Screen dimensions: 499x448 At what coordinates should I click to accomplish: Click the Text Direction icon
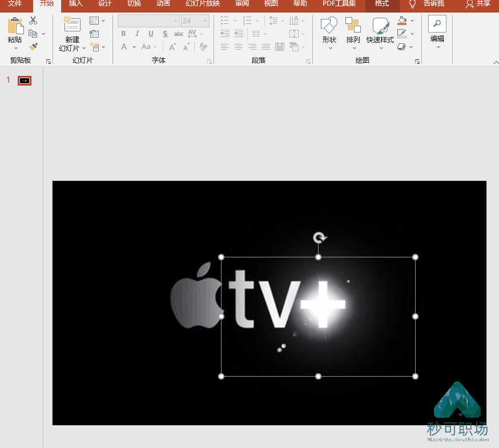coord(293,21)
